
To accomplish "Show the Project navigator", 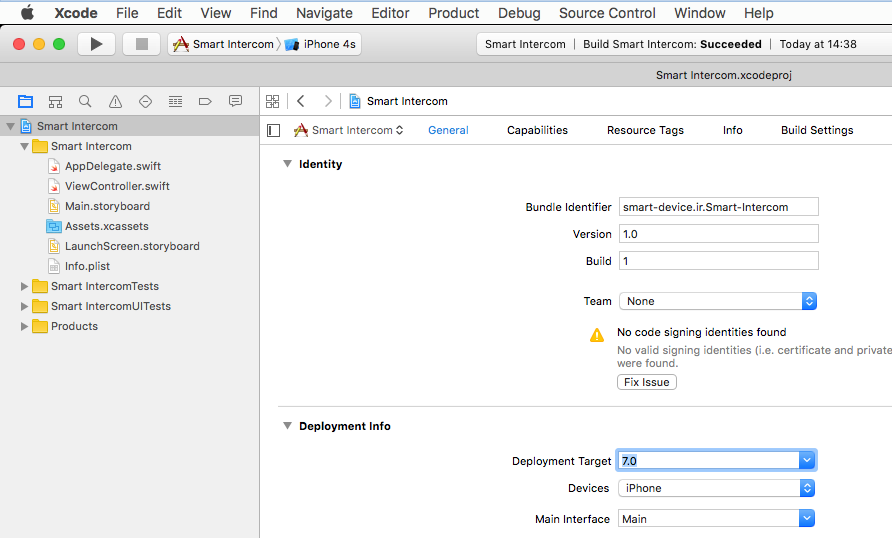I will 25,101.
